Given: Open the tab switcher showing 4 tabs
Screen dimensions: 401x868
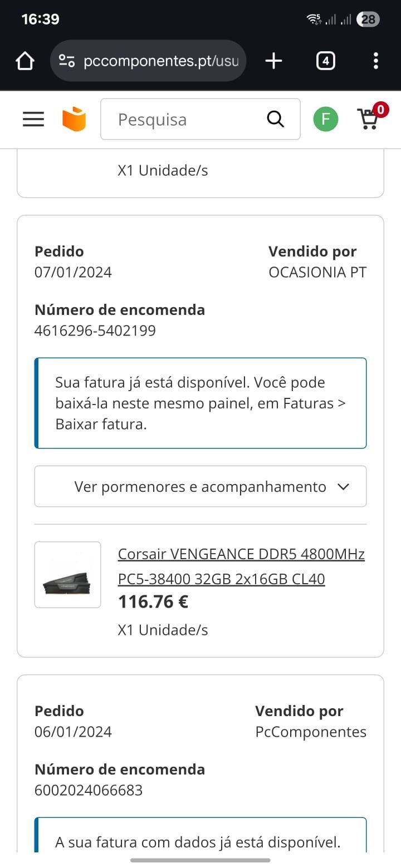Looking at the screenshot, I should [x=325, y=61].
